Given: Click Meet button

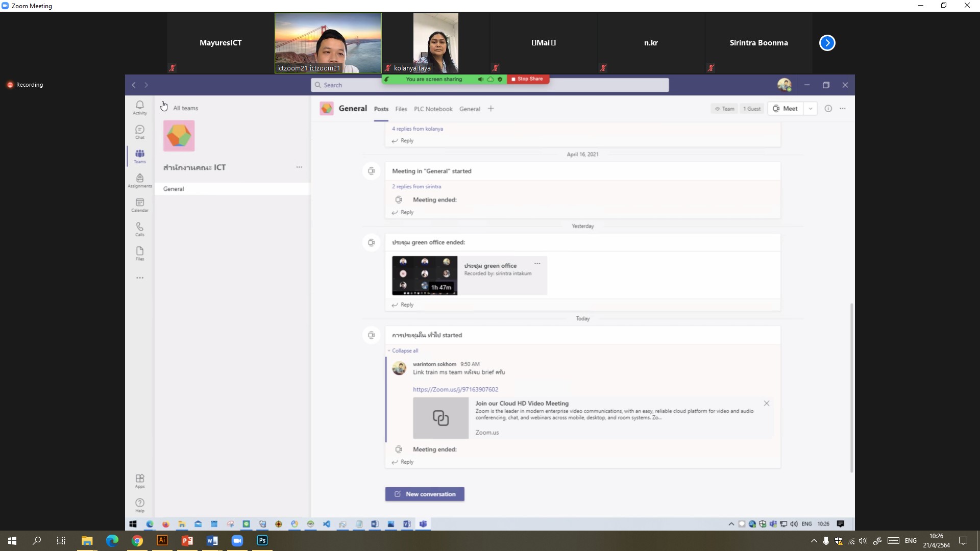Looking at the screenshot, I should tap(786, 109).
